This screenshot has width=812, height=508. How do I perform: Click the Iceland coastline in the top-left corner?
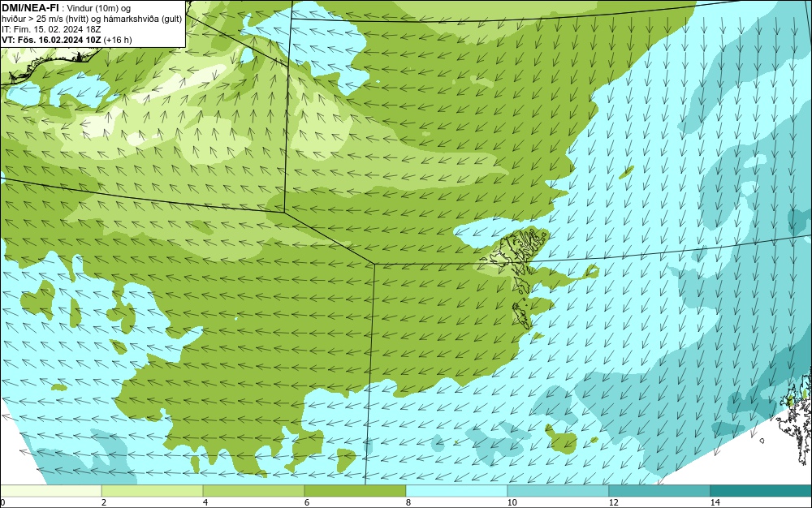click(x=50, y=66)
